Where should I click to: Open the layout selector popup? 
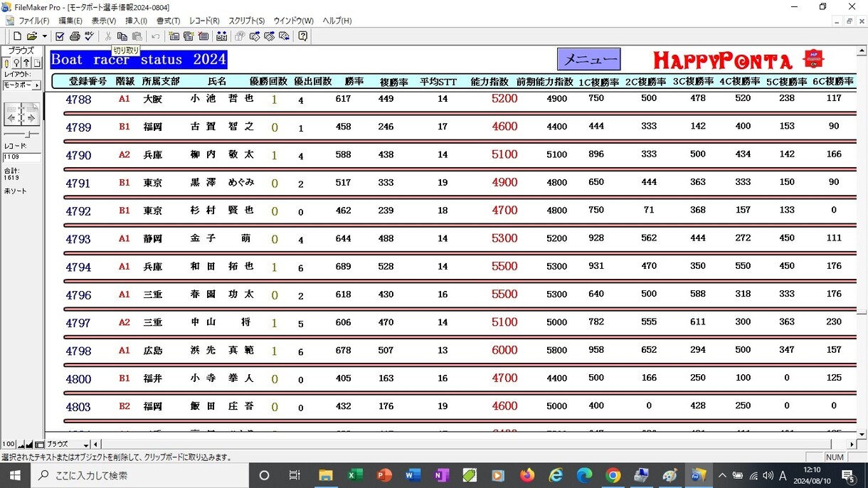point(21,85)
